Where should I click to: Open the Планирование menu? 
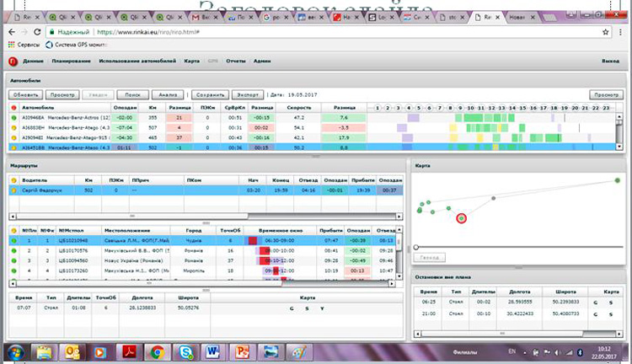click(70, 62)
